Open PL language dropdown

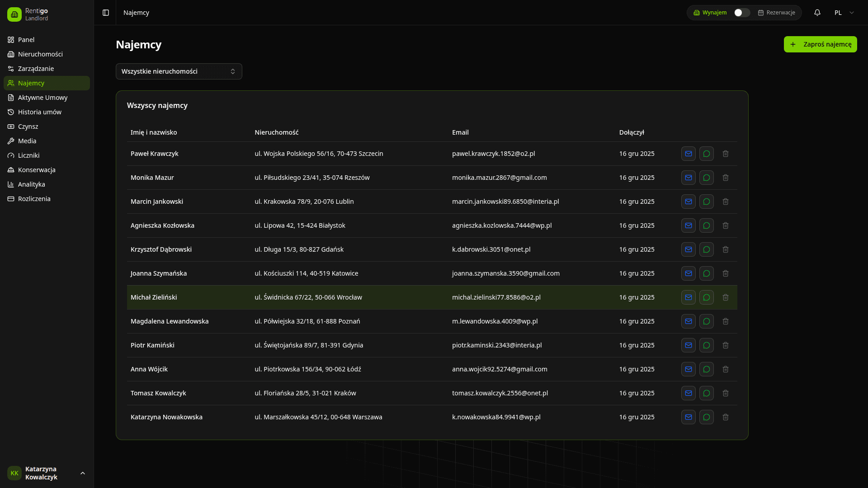844,13
